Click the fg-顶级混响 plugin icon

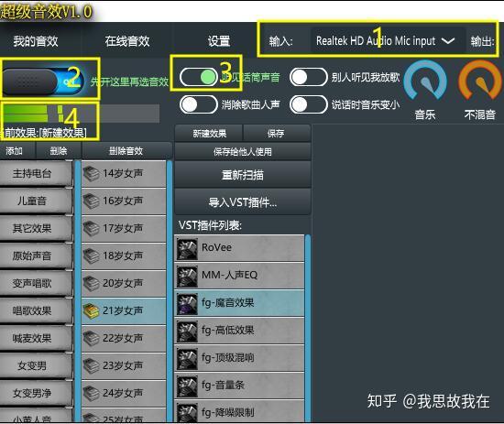pyautogui.click(x=187, y=359)
